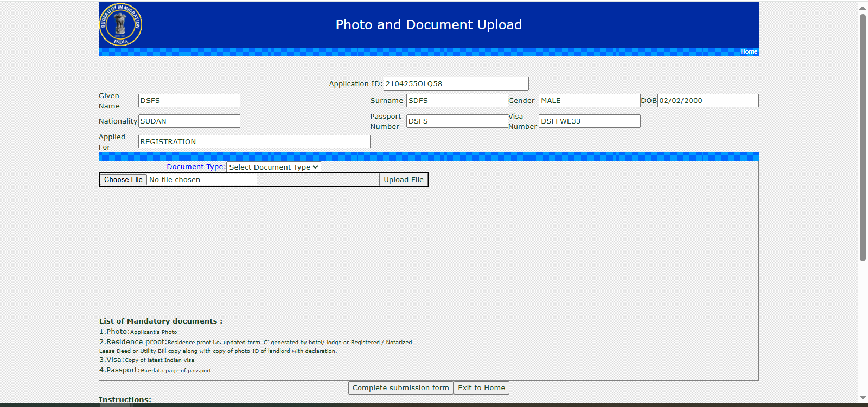Open the Home link in the header
Screen dimensions: 868x407
tap(749, 51)
